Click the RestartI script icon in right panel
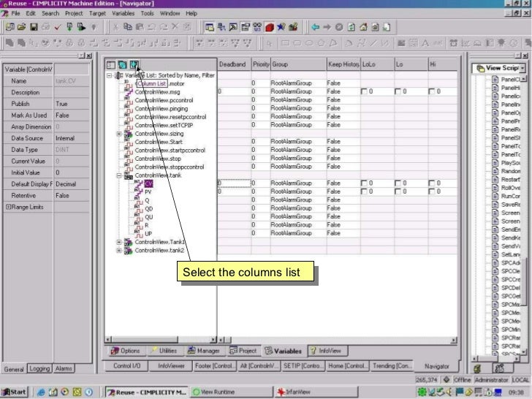Viewport: 532px width, 399px height. 495,180
